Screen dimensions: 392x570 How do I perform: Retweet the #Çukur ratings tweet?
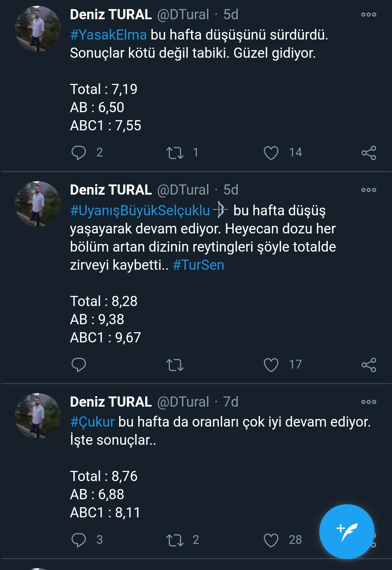point(175,540)
